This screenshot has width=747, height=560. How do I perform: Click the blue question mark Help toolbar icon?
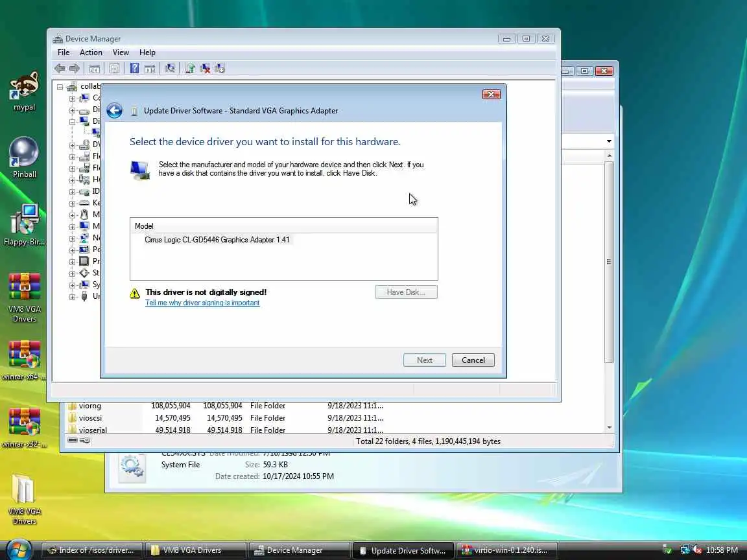click(134, 69)
